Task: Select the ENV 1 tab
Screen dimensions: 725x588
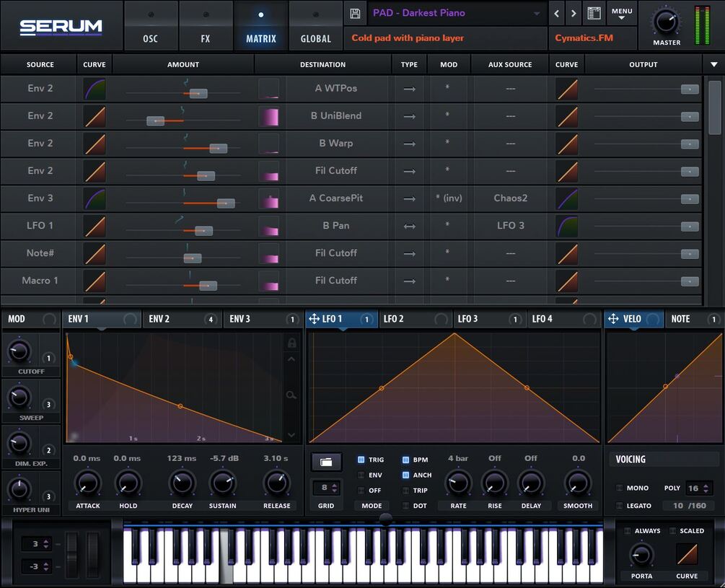Action: pos(101,319)
